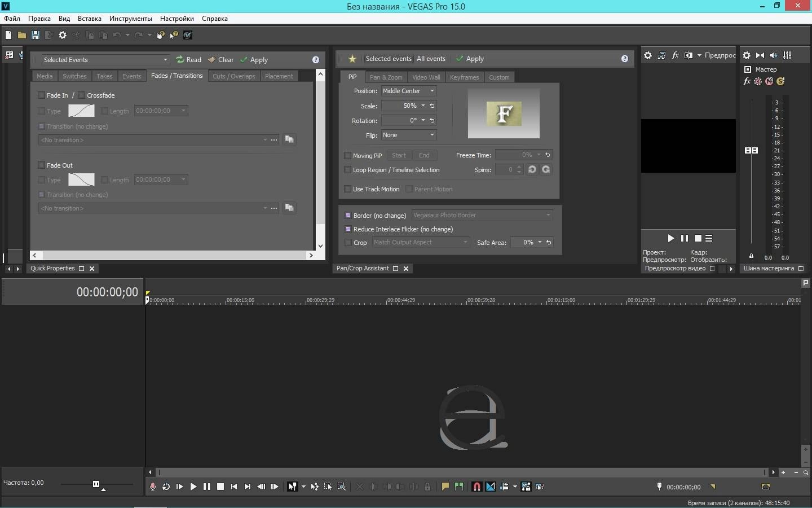Open the Rotation 0° dropdown arrow
Viewport: 812px width, 508px height.
[x=423, y=120]
